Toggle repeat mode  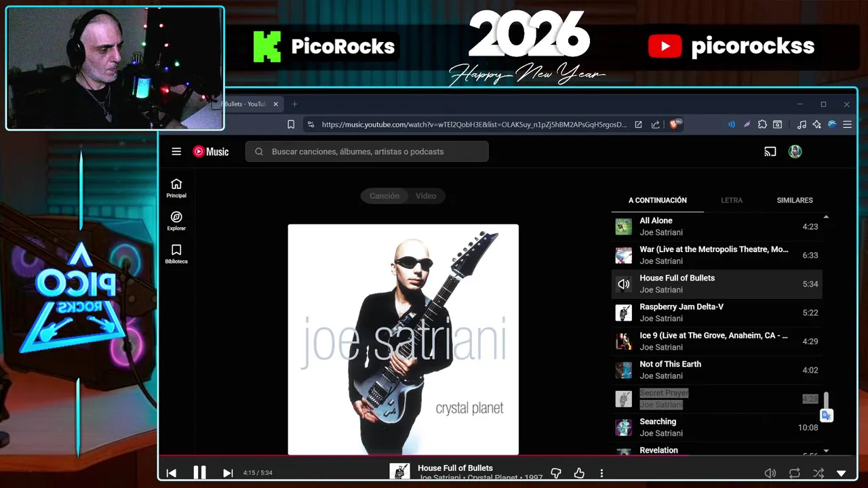[794, 473]
